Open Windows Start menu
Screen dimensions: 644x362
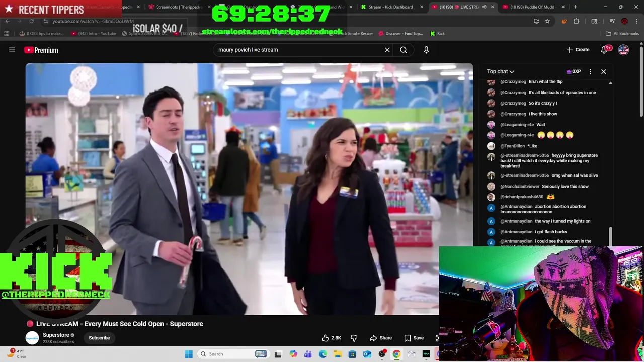coord(189,354)
